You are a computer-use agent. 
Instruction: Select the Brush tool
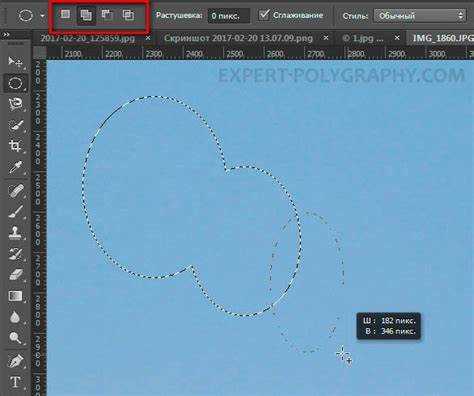[15, 211]
